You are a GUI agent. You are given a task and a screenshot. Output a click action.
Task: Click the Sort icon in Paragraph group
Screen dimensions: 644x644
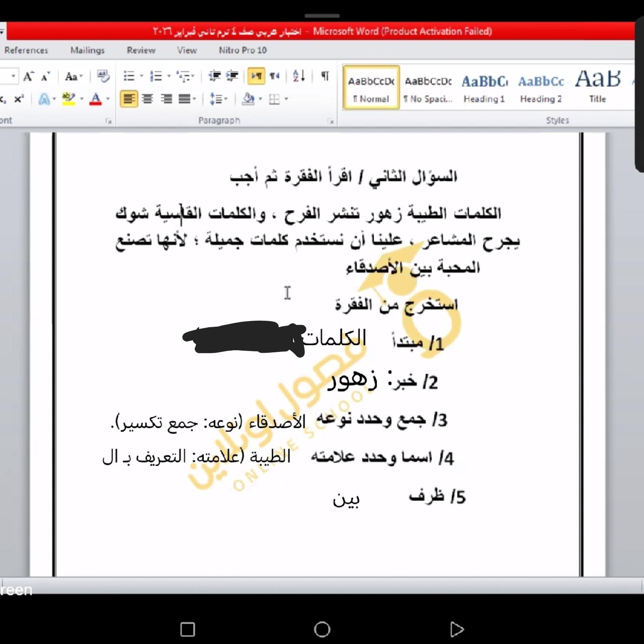[x=299, y=76]
